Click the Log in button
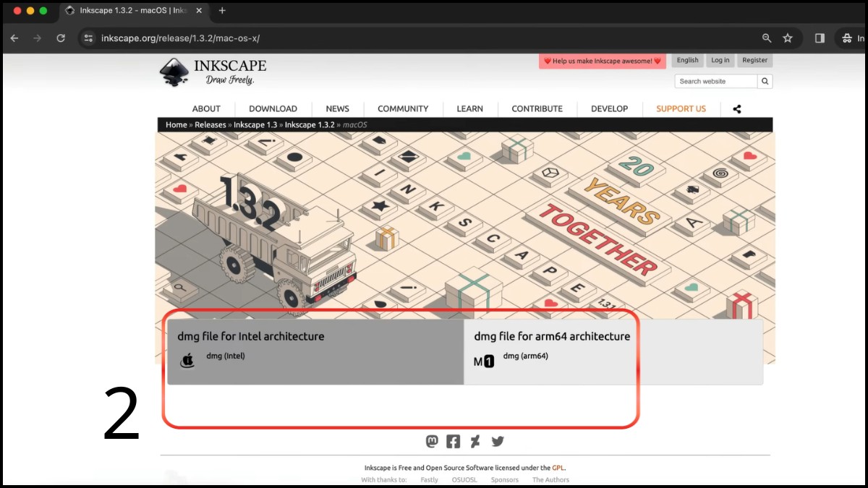Image resolution: width=868 pixels, height=488 pixels. [x=720, y=61]
